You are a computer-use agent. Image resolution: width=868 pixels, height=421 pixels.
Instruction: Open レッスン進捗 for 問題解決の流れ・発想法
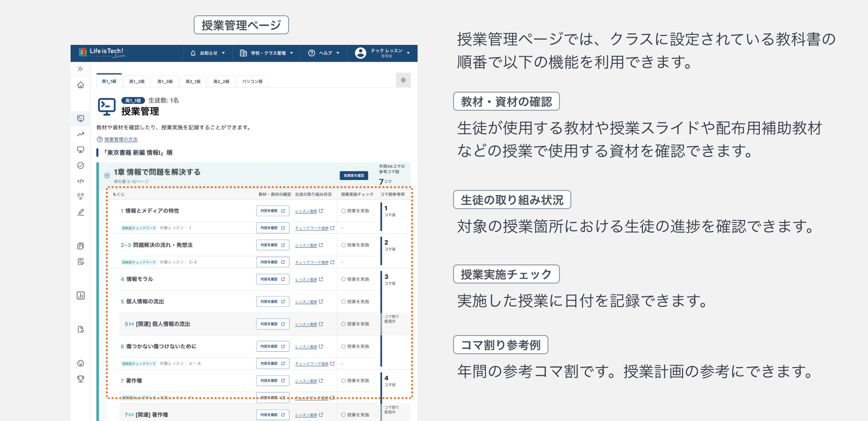[x=306, y=245]
